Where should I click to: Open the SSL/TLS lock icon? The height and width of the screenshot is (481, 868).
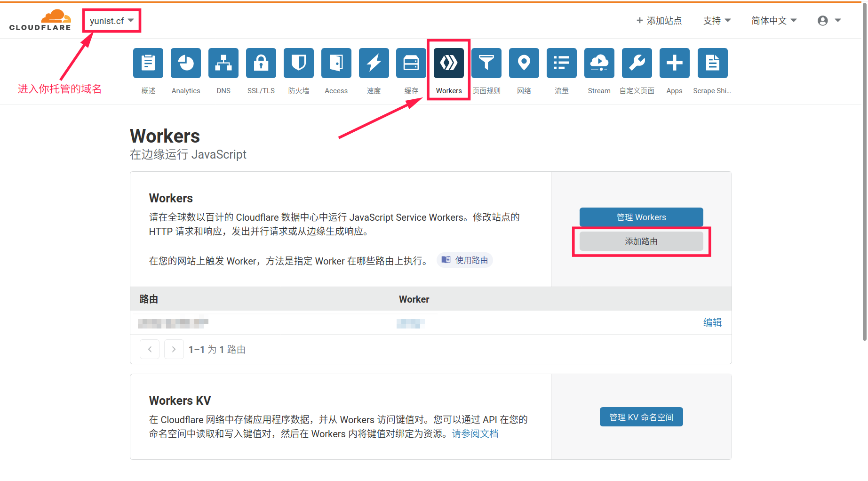point(261,63)
